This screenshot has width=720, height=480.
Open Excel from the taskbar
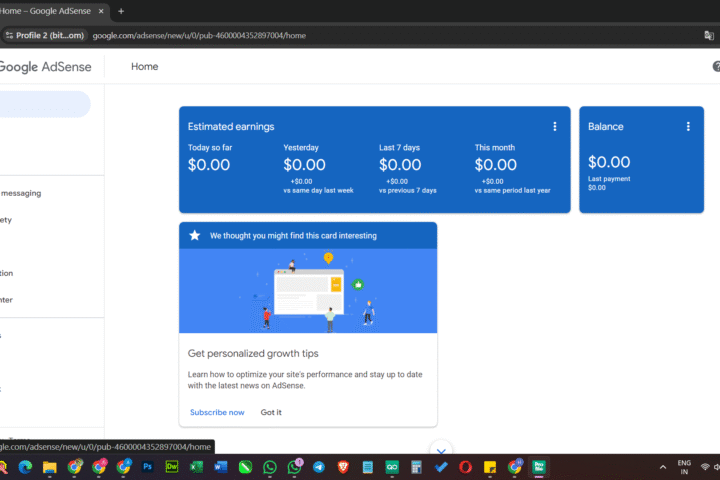pyautogui.click(x=196, y=467)
